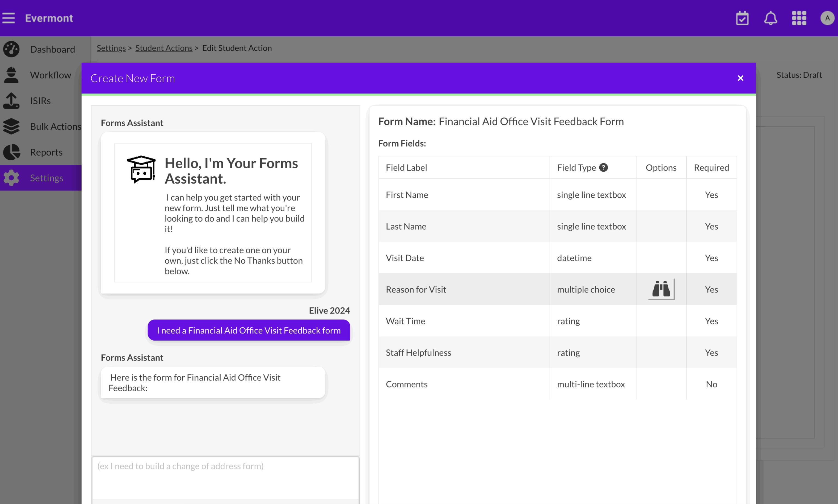Open the apps grid launcher
The image size is (838, 504).
799,18
